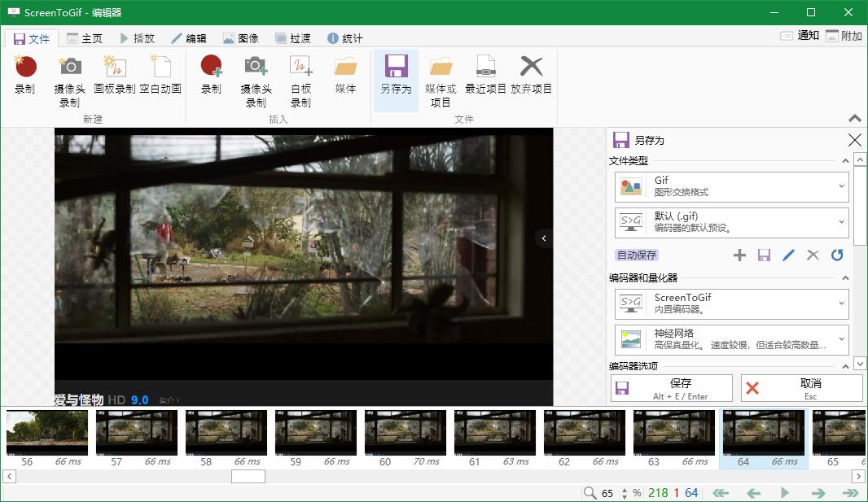Collapse the 文件类型 section
This screenshot has width=868, height=502.
tap(845, 161)
